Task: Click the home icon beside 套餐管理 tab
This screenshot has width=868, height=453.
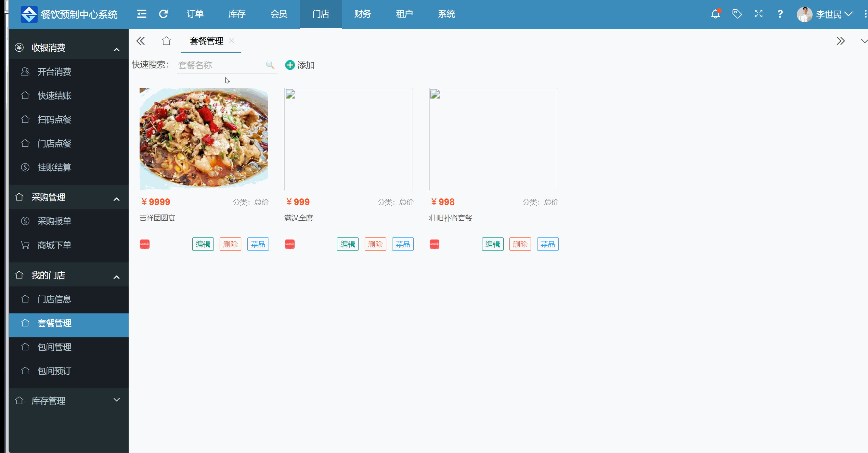Action: pos(166,41)
